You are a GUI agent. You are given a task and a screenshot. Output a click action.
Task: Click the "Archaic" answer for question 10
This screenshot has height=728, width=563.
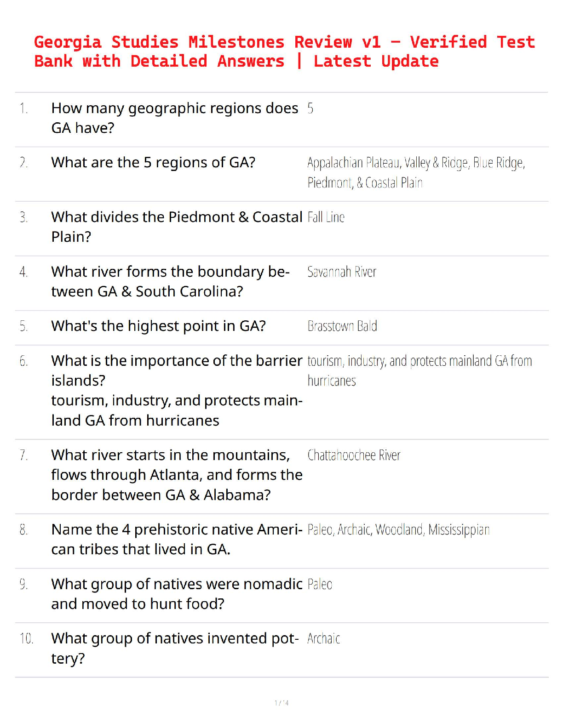(323, 639)
